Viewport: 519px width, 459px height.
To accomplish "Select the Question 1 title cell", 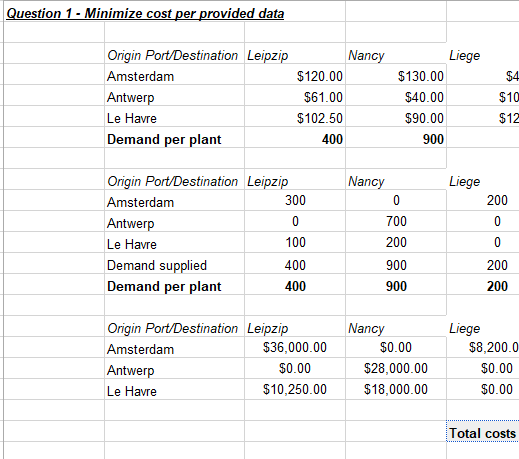I will pyautogui.click(x=145, y=14).
